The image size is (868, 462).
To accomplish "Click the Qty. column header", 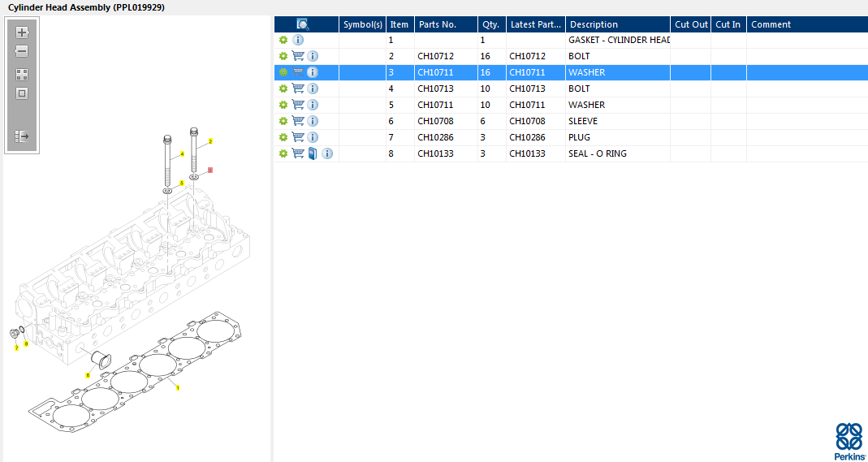I will [490, 24].
